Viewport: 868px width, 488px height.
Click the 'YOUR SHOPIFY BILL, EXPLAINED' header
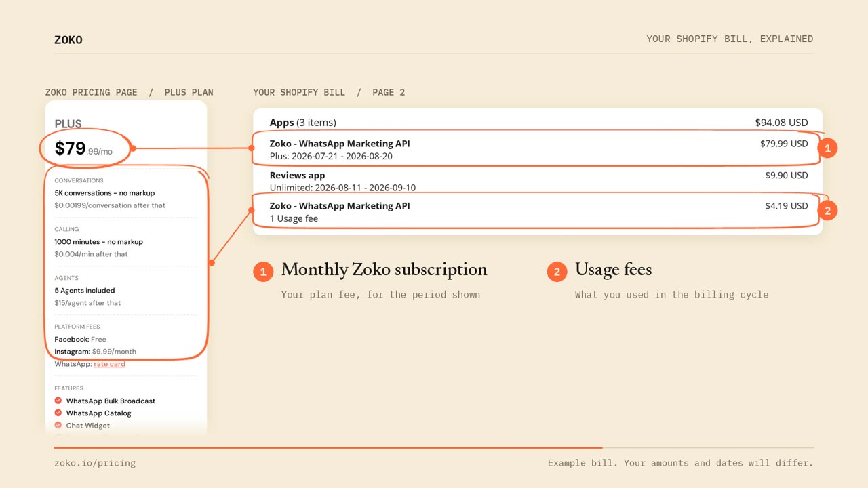[x=730, y=39]
